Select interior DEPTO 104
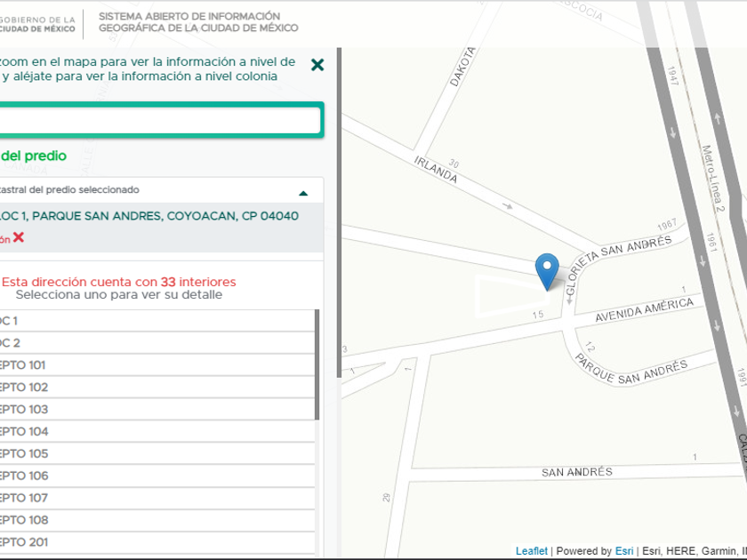This screenshot has width=747, height=560. click(157, 431)
